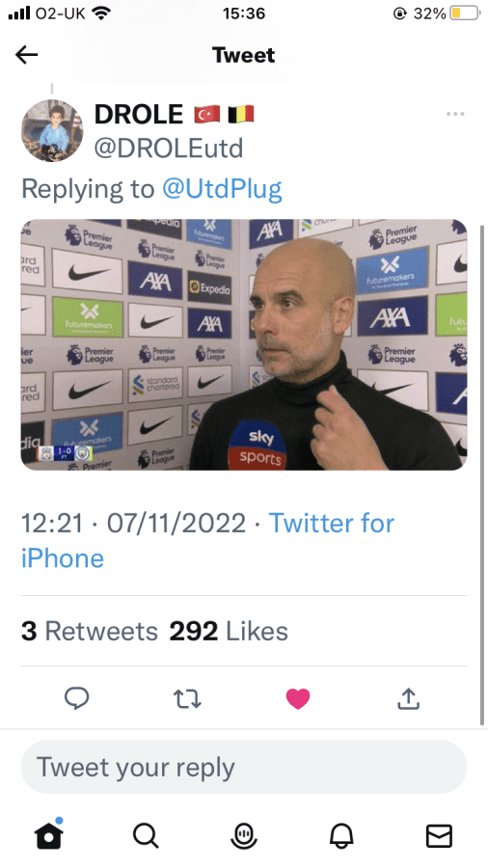488x868 pixels.
Task: Open the three-dot more options menu
Action: click(x=455, y=114)
